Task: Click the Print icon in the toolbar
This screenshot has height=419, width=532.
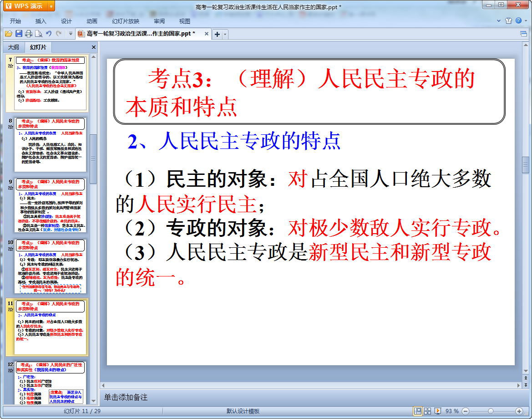Action: click(x=29, y=34)
